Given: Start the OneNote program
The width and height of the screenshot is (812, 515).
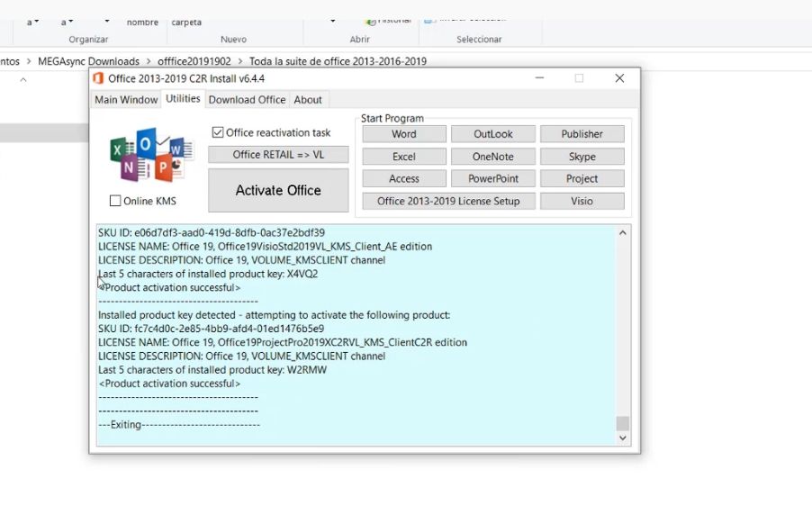Looking at the screenshot, I should (493, 157).
